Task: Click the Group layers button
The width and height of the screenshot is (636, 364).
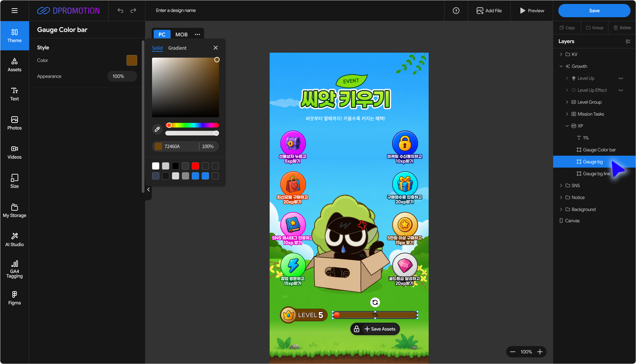Action: [595, 28]
